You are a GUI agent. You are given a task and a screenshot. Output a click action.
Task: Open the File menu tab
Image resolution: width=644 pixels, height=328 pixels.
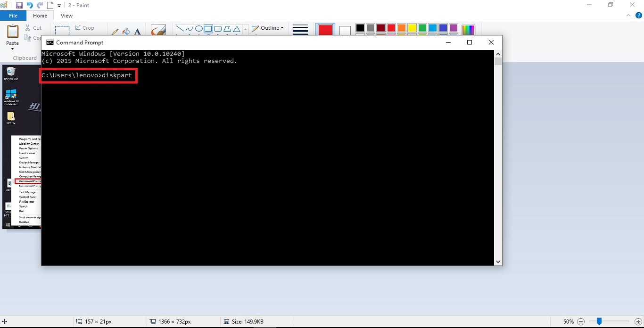coord(13,16)
